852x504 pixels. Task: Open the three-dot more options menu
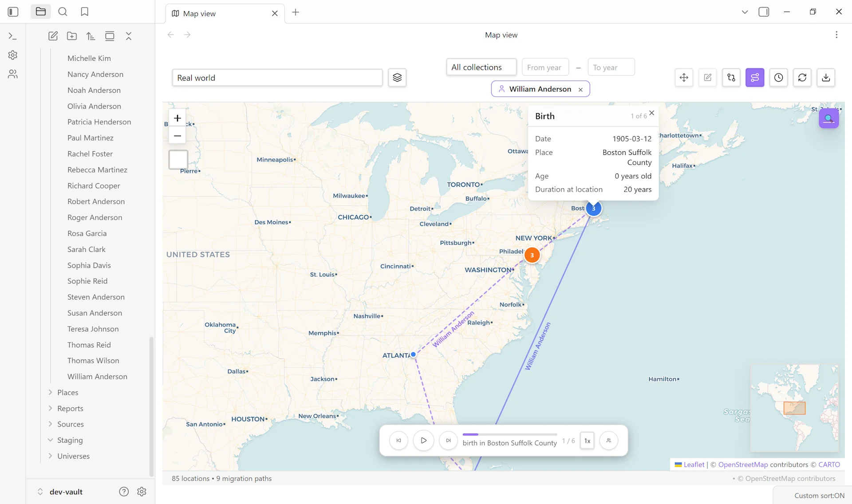[x=836, y=35]
